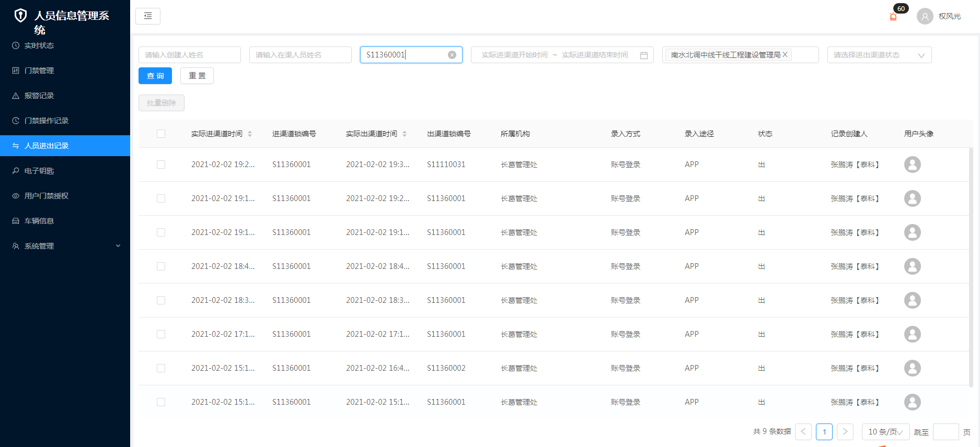The image size is (980, 447).
Task: Click avatar in row with S11110031
Action: pyautogui.click(x=913, y=164)
